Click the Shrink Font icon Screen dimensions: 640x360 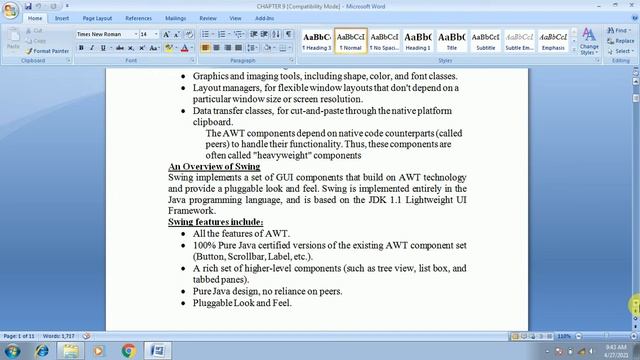click(x=177, y=34)
